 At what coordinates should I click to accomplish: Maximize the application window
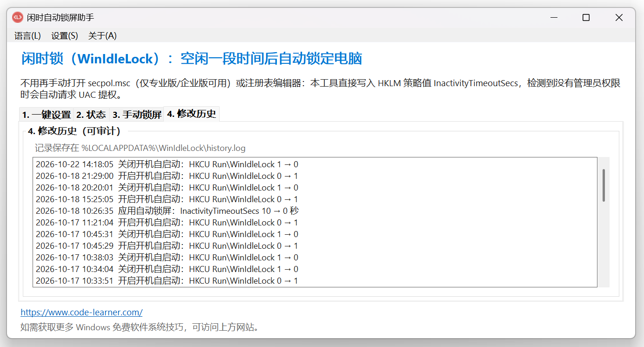point(586,18)
